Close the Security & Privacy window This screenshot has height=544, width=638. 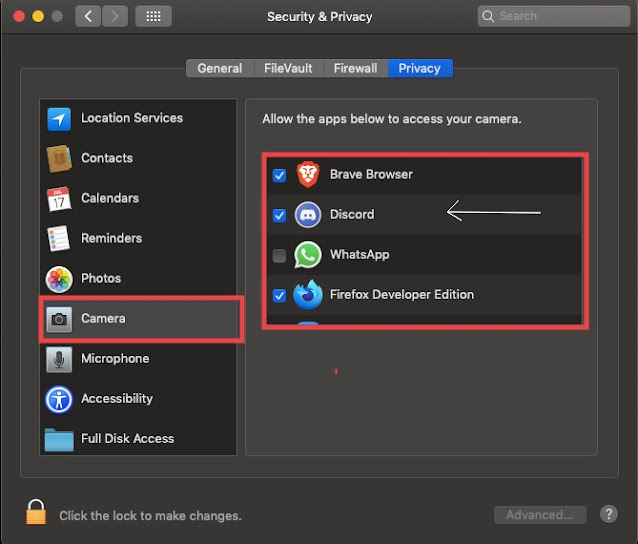[19, 16]
